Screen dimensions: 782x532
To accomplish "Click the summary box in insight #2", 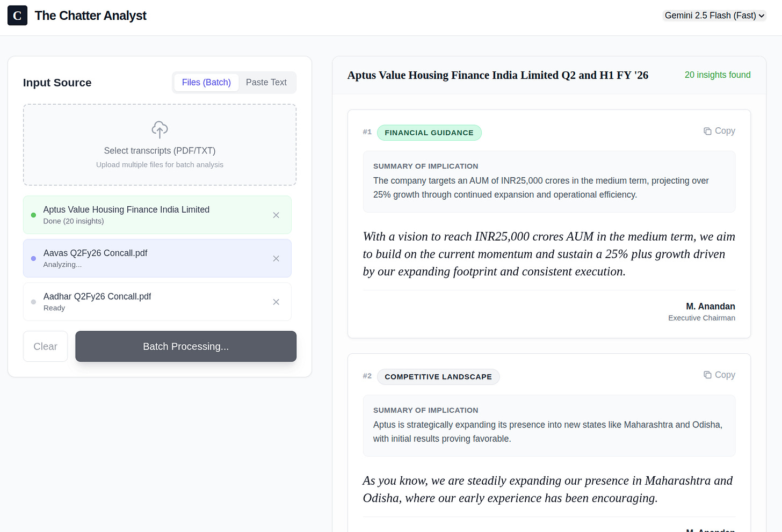I will (x=549, y=426).
